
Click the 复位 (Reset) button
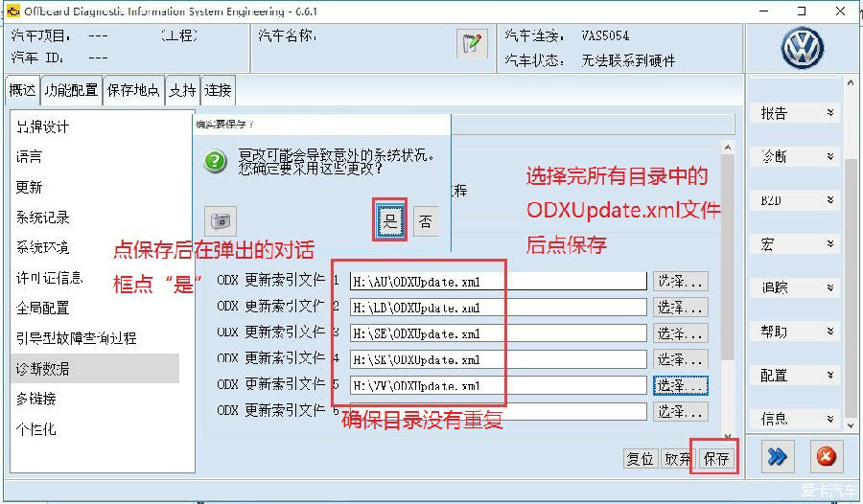coord(640,458)
